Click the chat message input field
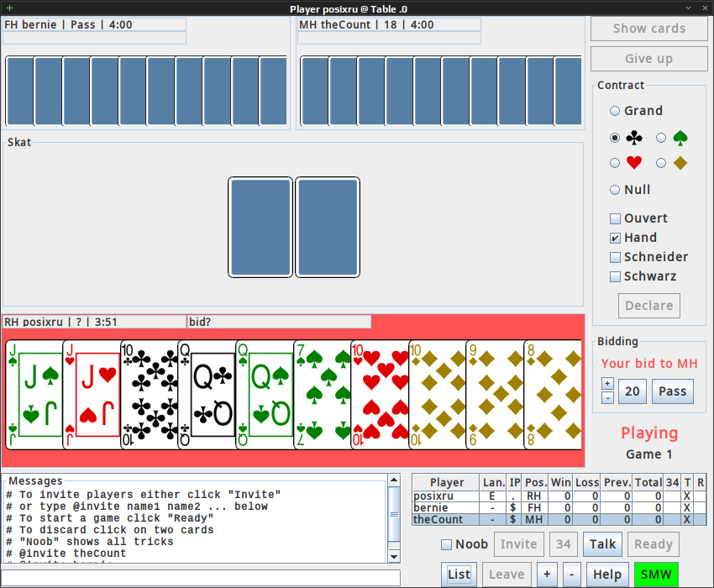The width and height of the screenshot is (714, 588). [x=201, y=578]
